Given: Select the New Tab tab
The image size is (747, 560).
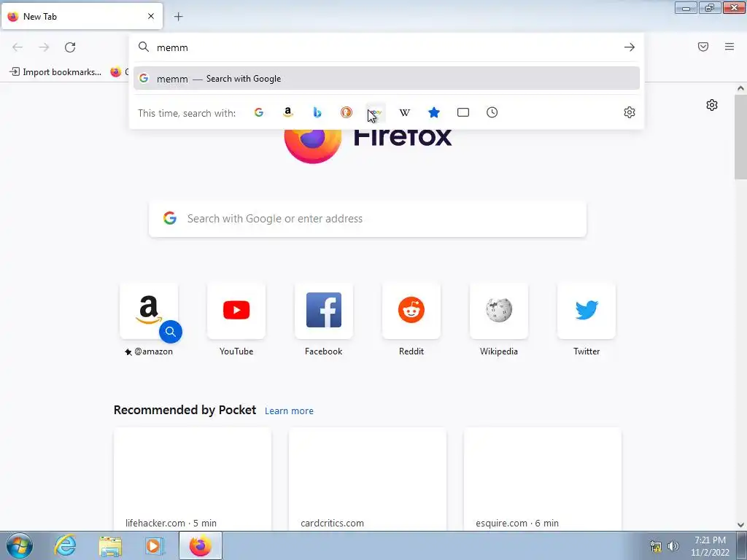Looking at the screenshot, I should point(82,16).
